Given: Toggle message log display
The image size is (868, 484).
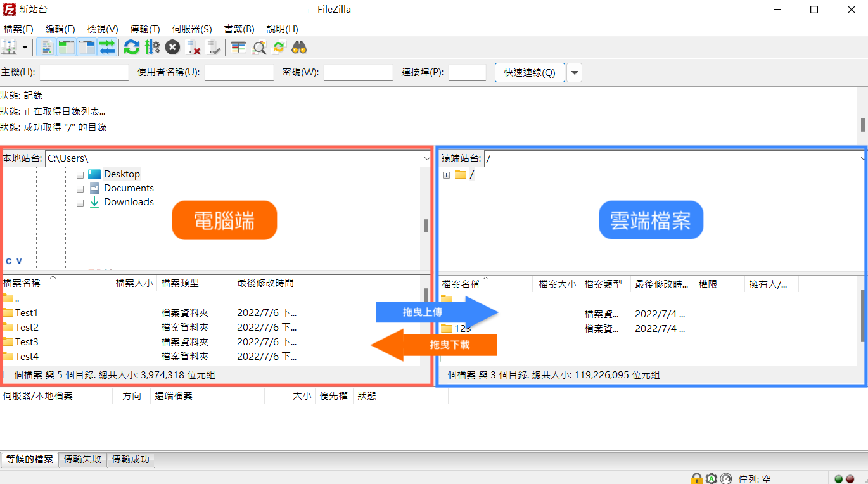Looking at the screenshot, I should [46, 47].
